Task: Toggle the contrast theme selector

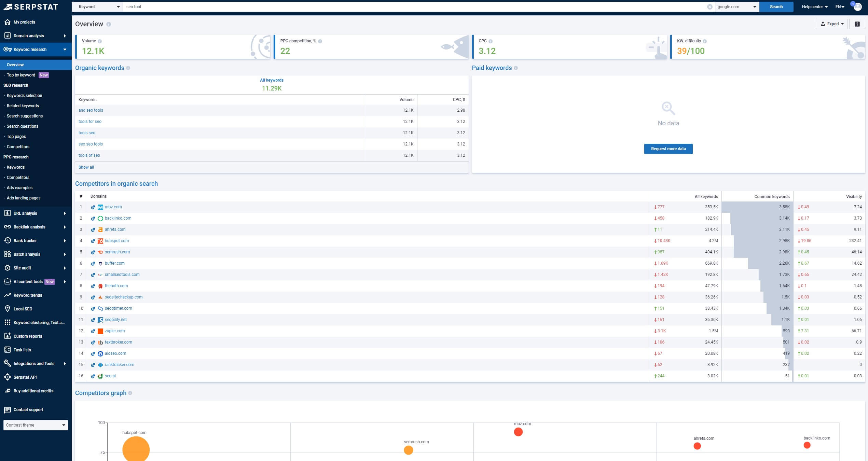Action: [36, 425]
